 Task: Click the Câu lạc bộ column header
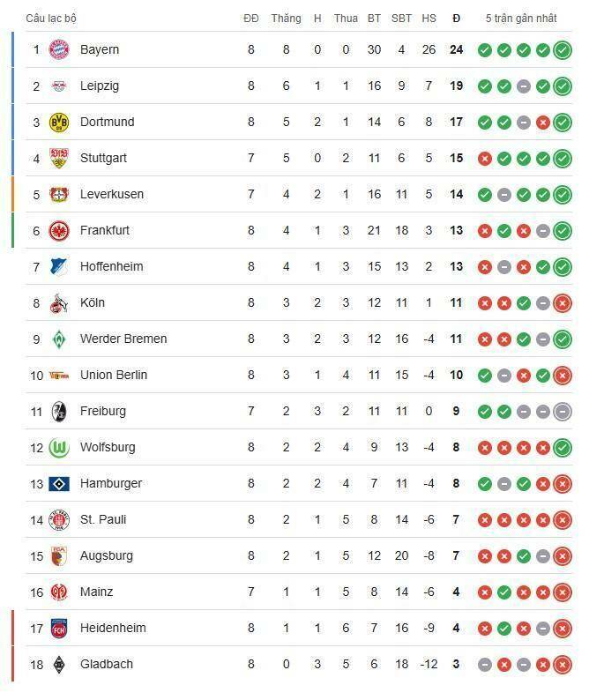(50, 18)
